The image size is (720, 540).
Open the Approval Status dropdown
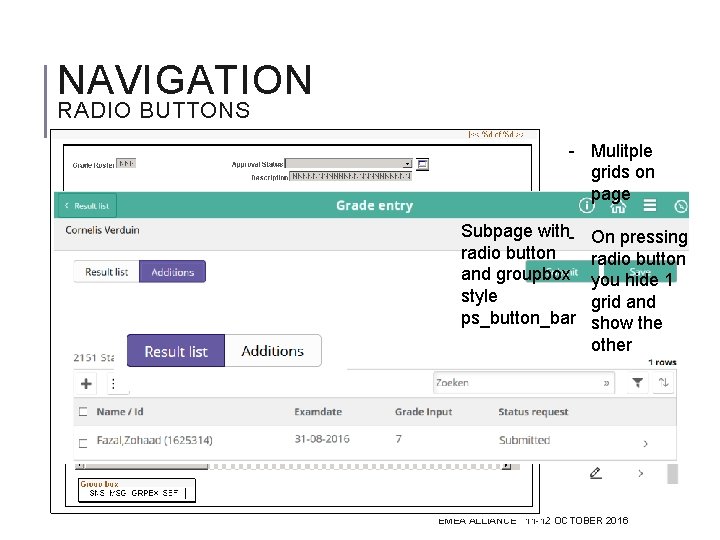point(349,164)
